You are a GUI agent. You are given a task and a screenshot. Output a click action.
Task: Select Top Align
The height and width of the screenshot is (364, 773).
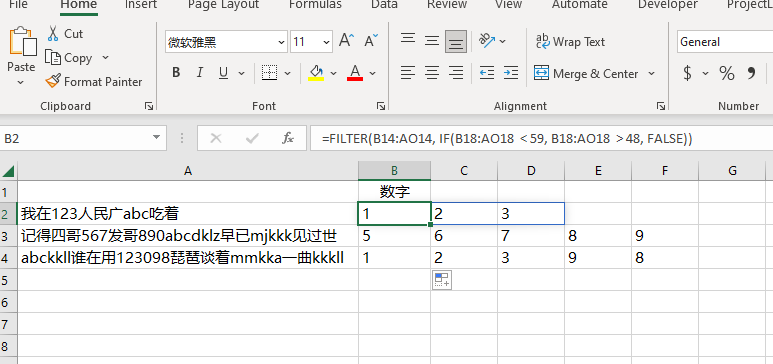408,40
